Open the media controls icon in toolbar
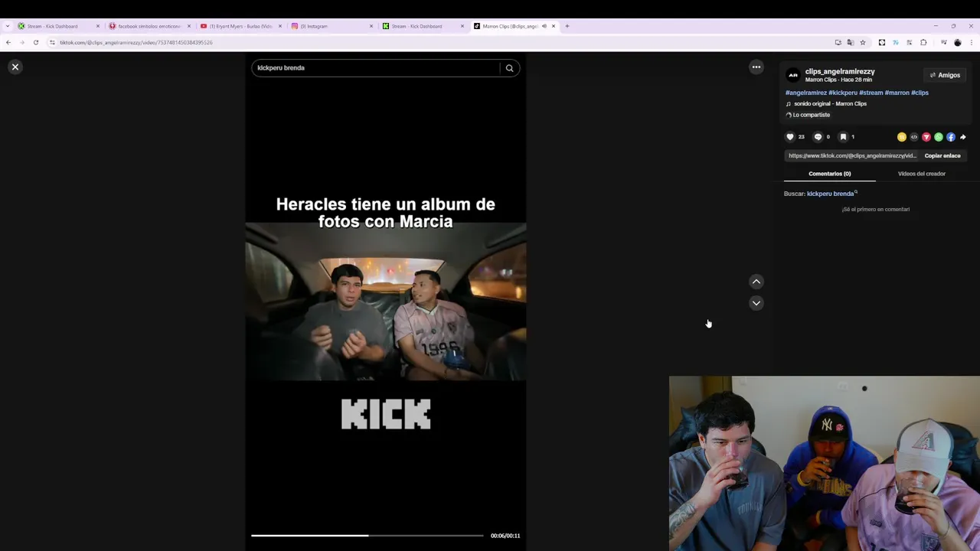Screen dimensions: 980x551 (943, 42)
